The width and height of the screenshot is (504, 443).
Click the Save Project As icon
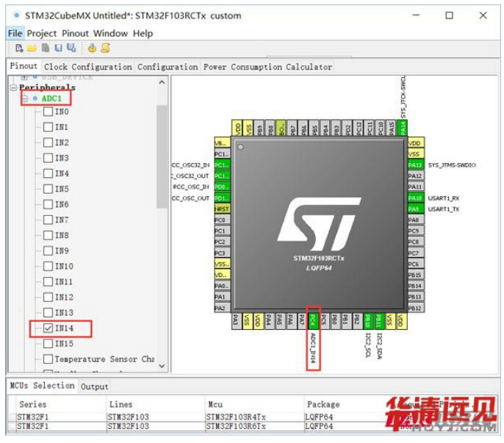click(71, 48)
